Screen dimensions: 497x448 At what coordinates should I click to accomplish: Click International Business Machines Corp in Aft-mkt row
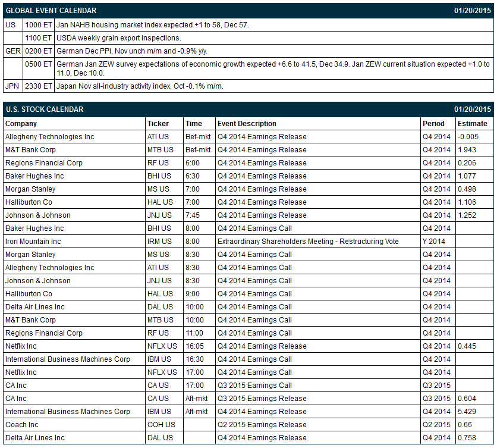coord(68,412)
